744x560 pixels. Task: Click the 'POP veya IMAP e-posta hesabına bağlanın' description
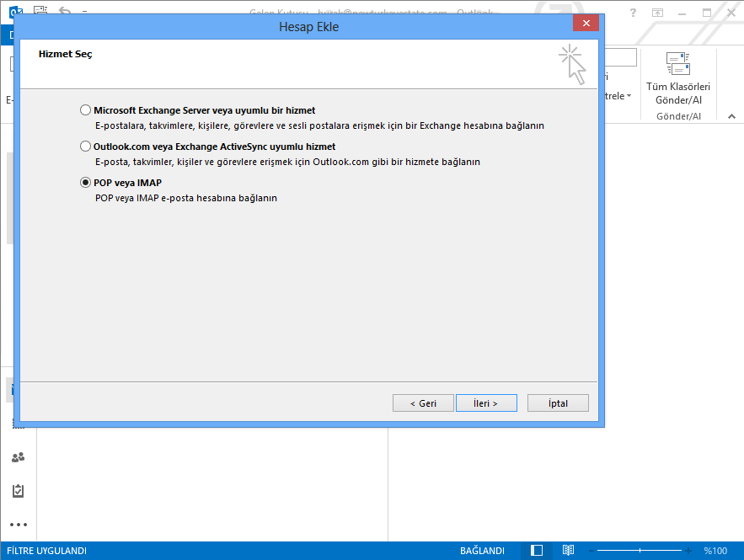click(x=186, y=198)
